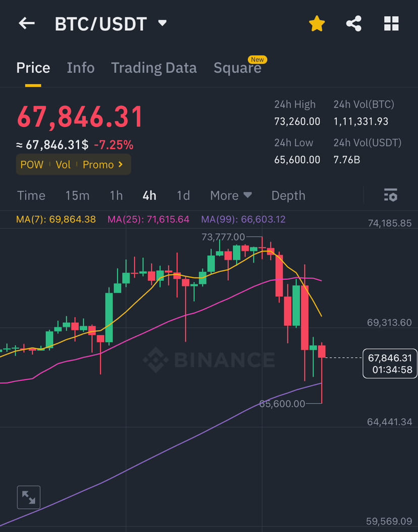Tap the 24h High value 73,260.00
Image resolution: width=418 pixels, height=532 pixels.
pos(297,121)
